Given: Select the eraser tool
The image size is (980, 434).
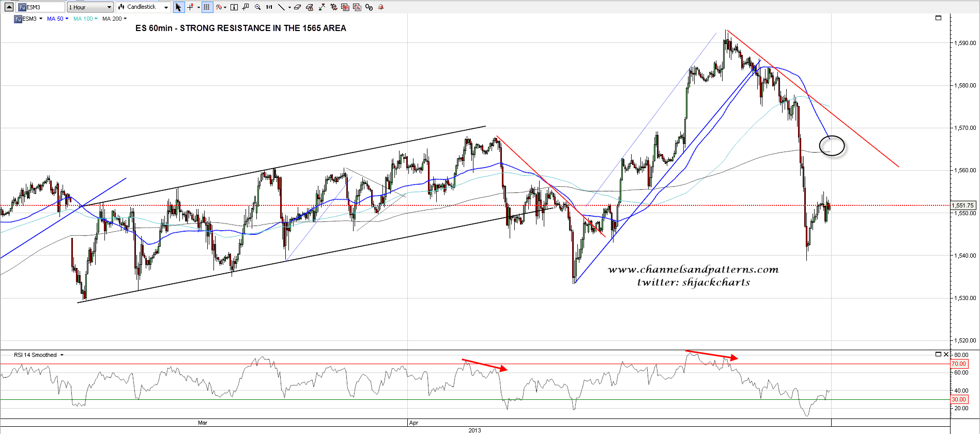Looking at the screenshot, I should [297, 7].
